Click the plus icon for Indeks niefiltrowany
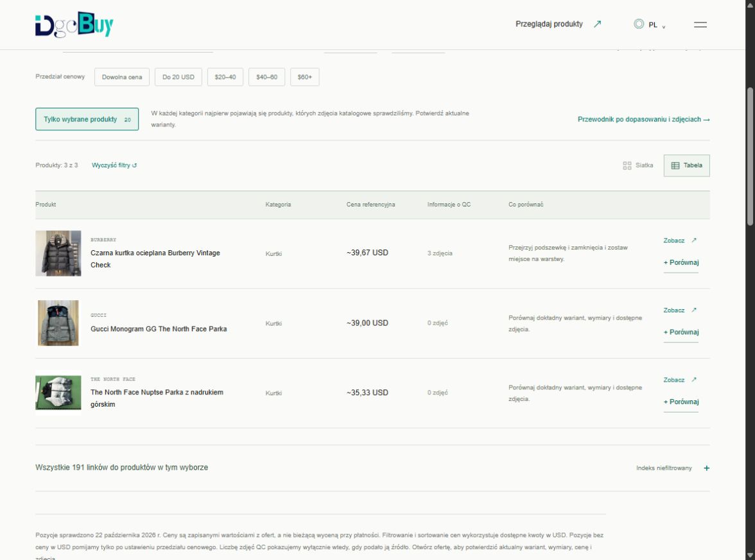The width and height of the screenshot is (755, 560). click(x=706, y=468)
